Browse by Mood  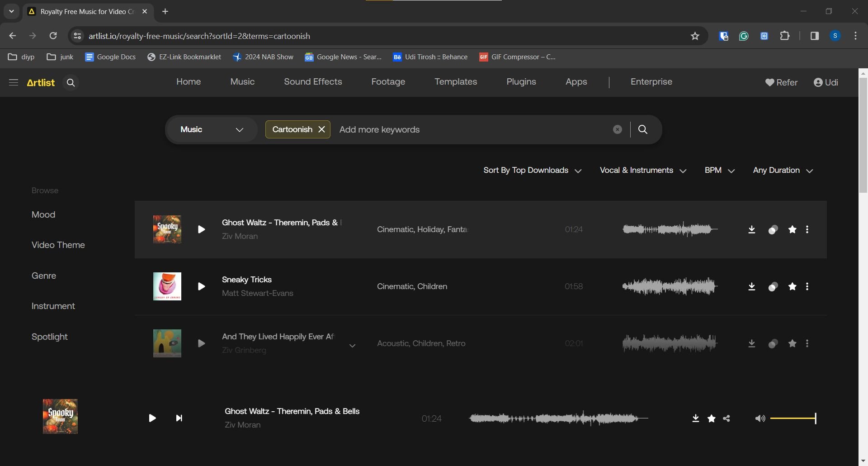pyautogui.click(x=43, y=215)
